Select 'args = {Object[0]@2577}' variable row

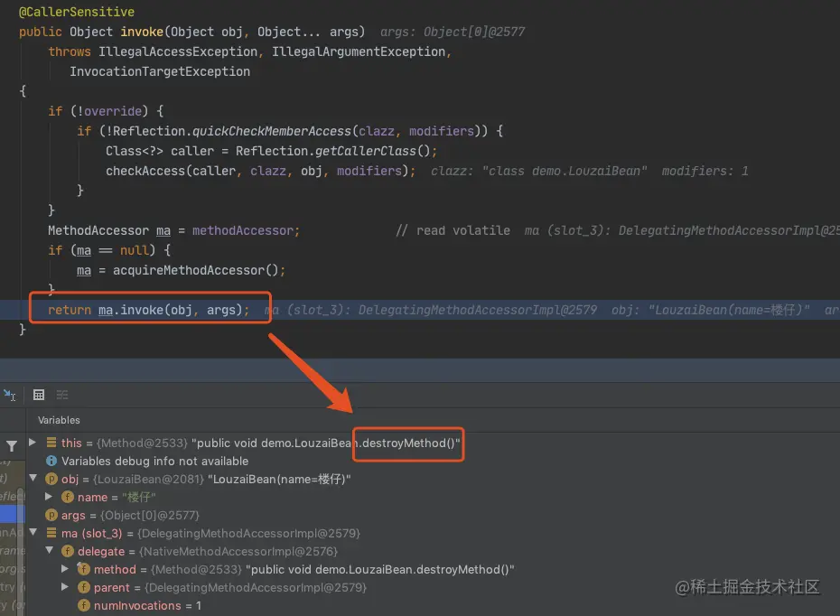(433, 516)
